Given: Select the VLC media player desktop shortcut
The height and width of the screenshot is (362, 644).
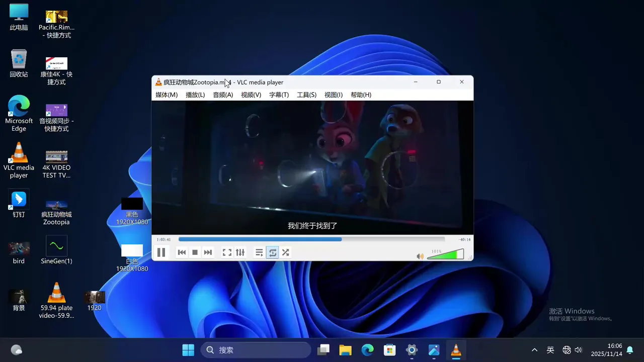Looking at the screenshot, I should coord(19,160).
